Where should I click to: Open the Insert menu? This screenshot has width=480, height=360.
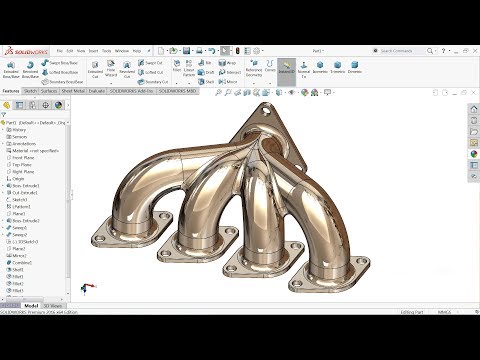(x=93, y=51)
